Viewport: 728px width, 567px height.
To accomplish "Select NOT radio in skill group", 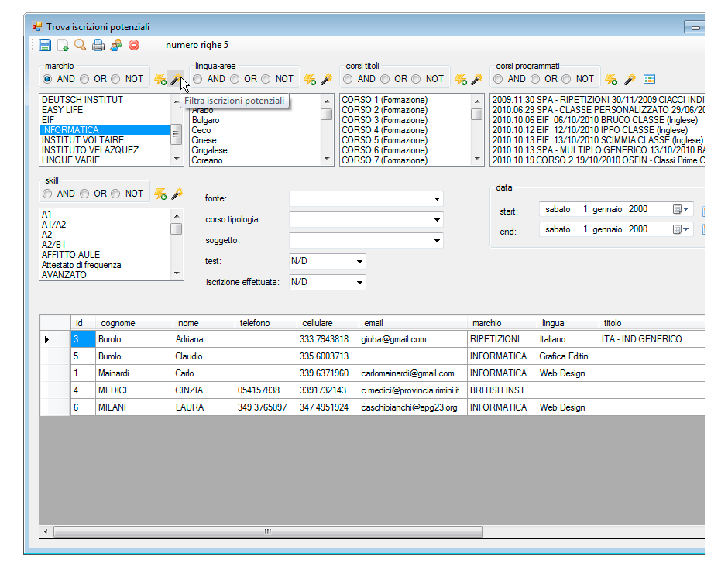I will click(115, 194).
